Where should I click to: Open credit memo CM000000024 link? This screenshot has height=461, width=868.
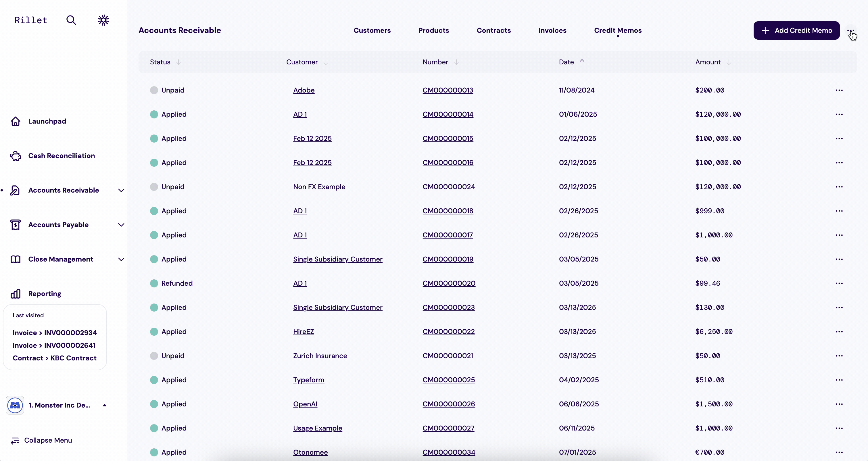point(448,187)
